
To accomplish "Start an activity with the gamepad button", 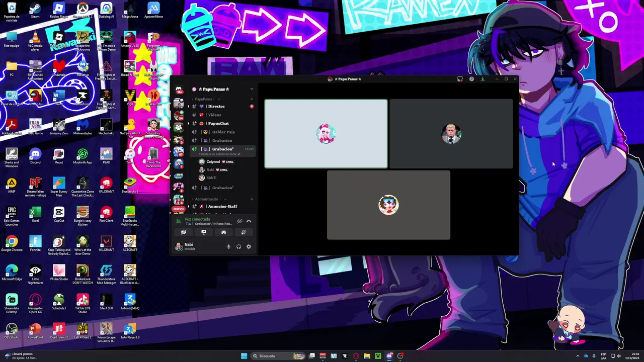I will point(223,232).
